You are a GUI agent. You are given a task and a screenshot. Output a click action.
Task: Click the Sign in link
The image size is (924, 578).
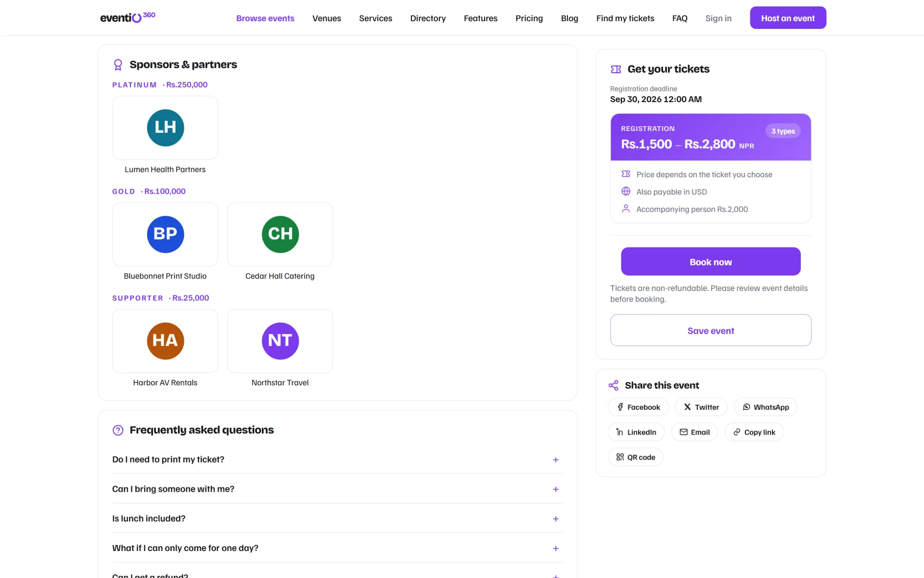[x=718, y=18]
